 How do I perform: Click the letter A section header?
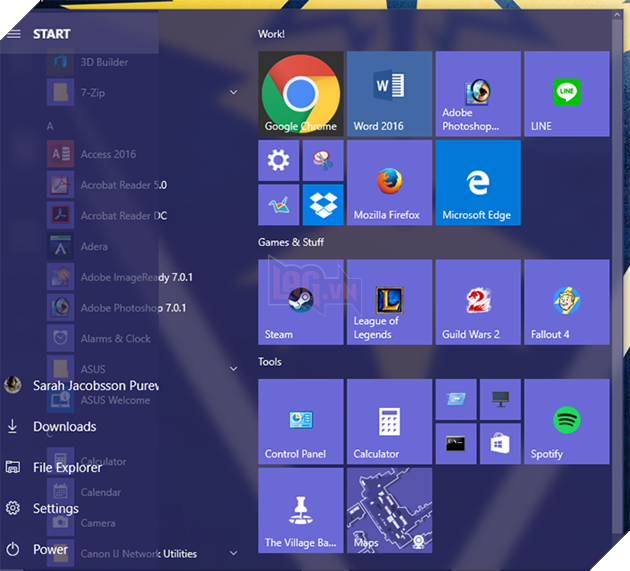[50, 126]
